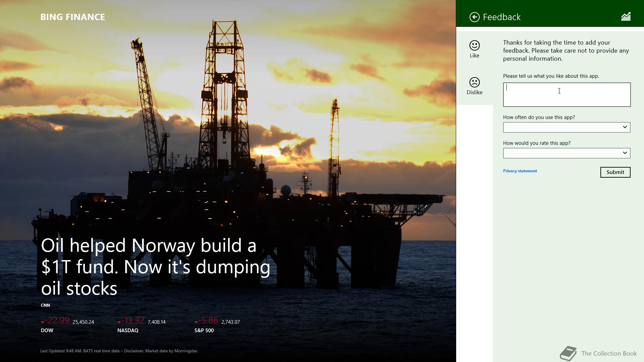The width and height of the screenshot is (644, 362).
Task: Open the Privacy statement link
Action: [520, 171]
